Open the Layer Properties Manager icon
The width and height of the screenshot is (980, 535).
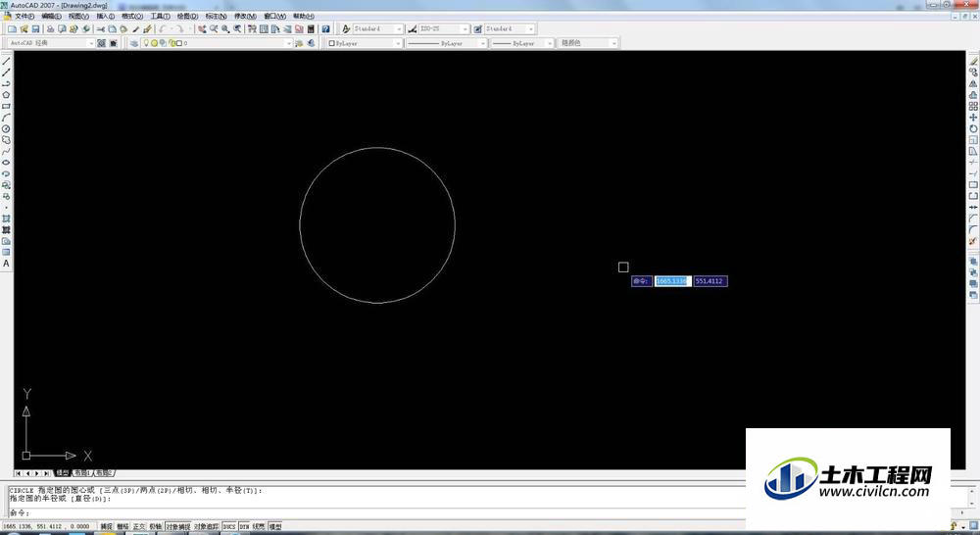tap(133, 43)
